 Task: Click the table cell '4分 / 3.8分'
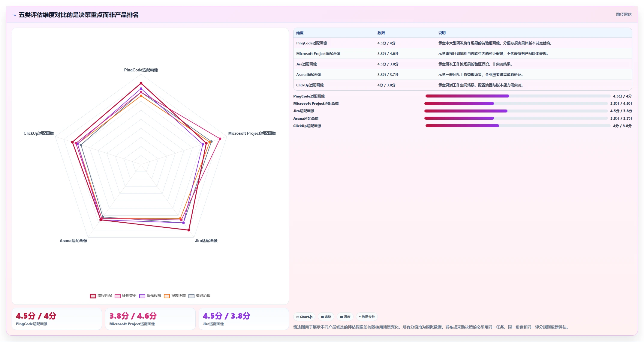tap(386, 85)
